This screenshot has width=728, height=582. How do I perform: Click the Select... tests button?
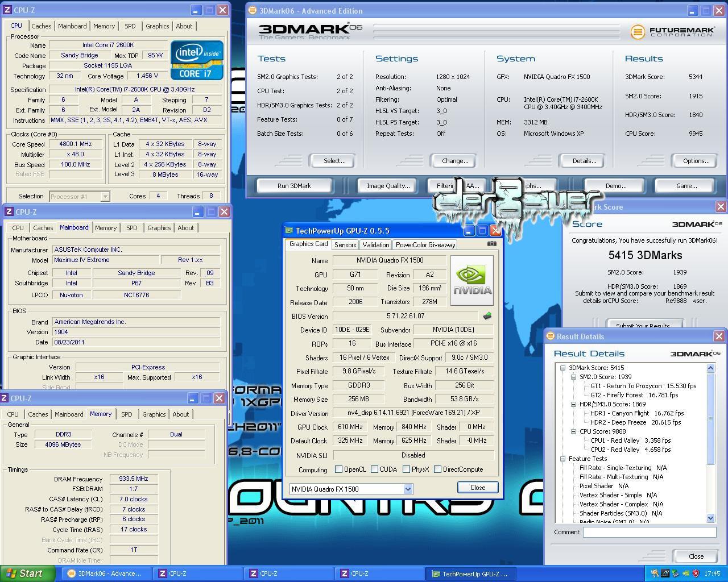pos(334,161)
